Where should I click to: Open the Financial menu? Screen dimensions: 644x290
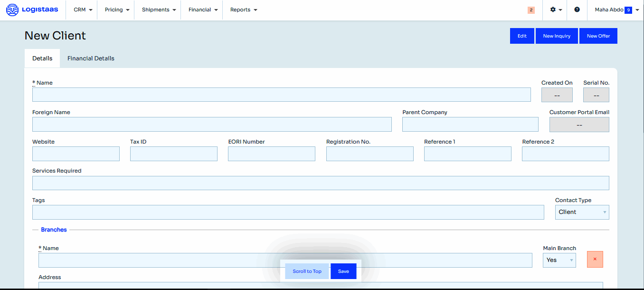203,10
